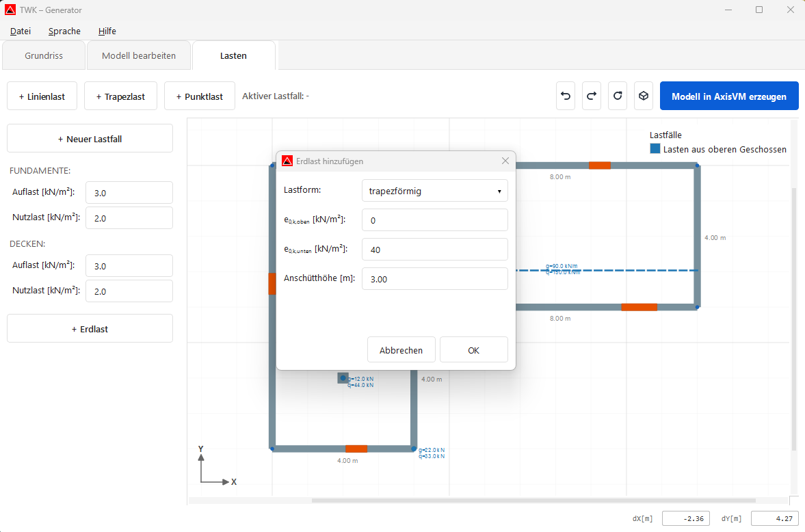Switch to the Modell bearbeiten tab
The height and width of the screenshot is (532, 805).
click(139, 55)
